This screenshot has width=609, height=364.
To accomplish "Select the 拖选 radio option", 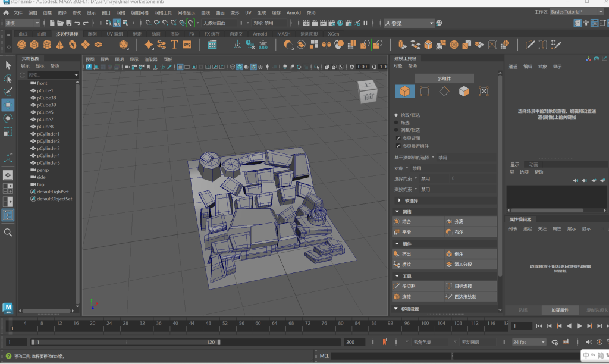I will (396, 123).
